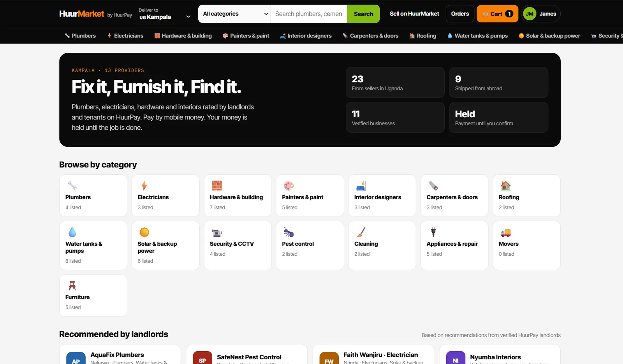Screen dimensions: 623x364
Task: Open Hardware & building in nav bar
Action: click(183, 36)
